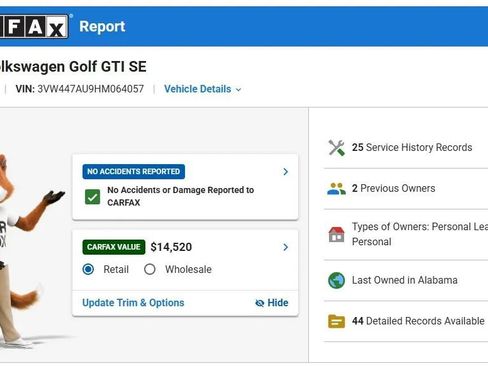Click the Update Trim & Options link
Screen dimensions: 488x366
click(133, 303)
